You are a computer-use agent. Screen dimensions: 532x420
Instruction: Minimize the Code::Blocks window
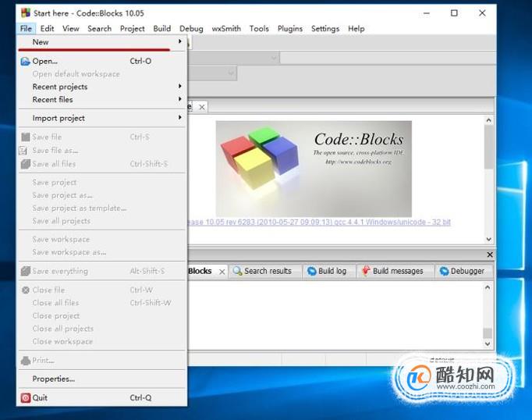click(427, 13)
